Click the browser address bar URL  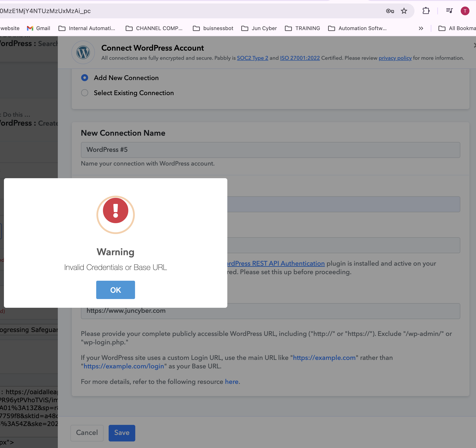(46, 11)
